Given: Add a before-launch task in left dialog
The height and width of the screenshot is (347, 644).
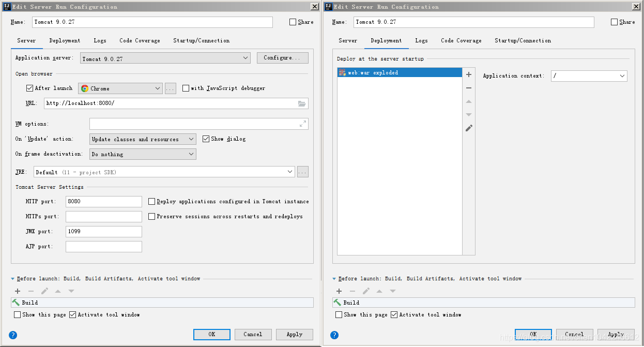Looking at the screenshot, I should [18, 291].
